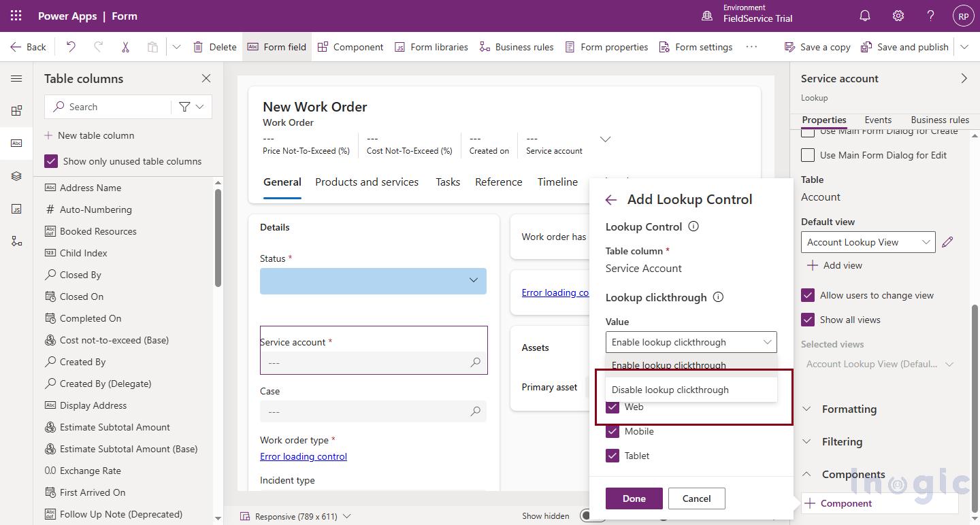Switch to the Reference tab
The height and width of the screenshot is (525, 980).
pyautogui.click(x=499, y=182)
